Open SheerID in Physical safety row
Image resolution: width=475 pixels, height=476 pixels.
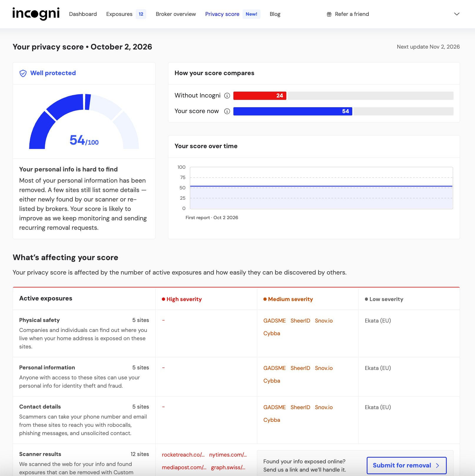300,321
